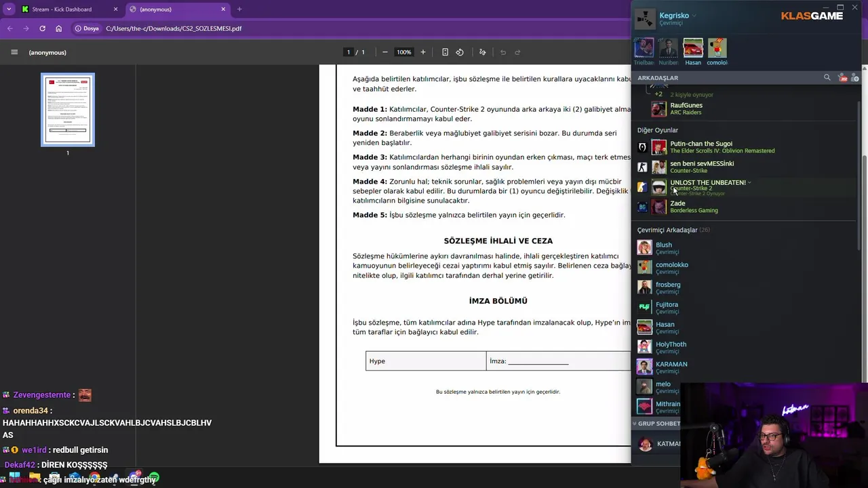Open Spotify from taskbar

pyautogui.click(x=154, y=479)
